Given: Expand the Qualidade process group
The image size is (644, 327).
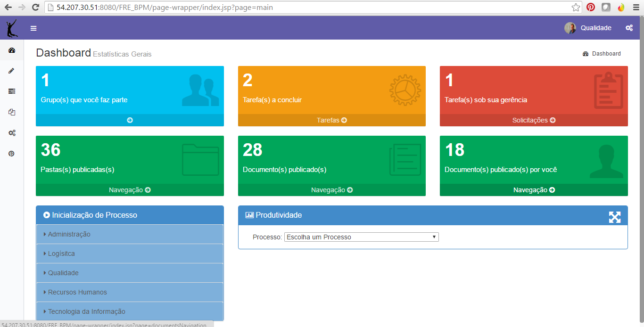Looking at the screenshot, I should click(130, 273).
